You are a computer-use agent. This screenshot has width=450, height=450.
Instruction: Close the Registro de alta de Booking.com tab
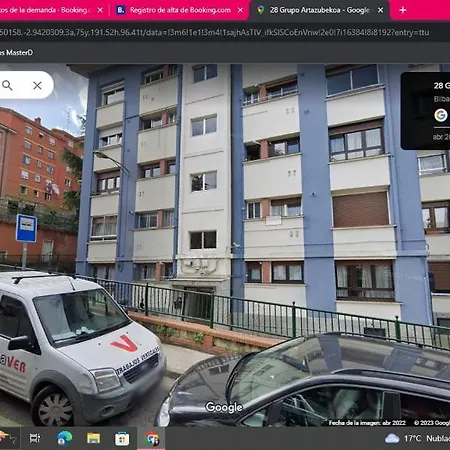pos(240,10)
